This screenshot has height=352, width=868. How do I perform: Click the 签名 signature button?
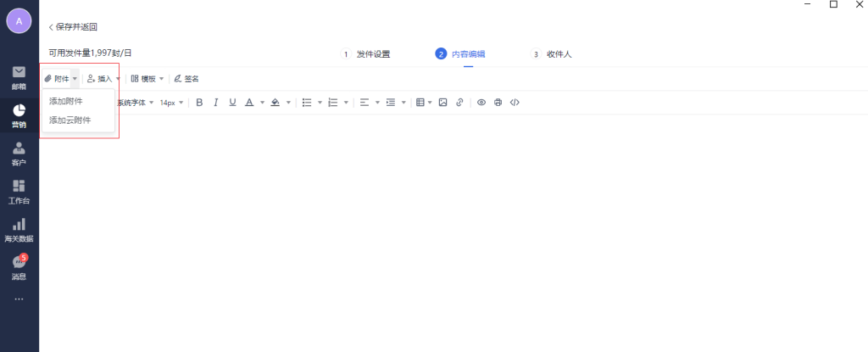(186, 79)
